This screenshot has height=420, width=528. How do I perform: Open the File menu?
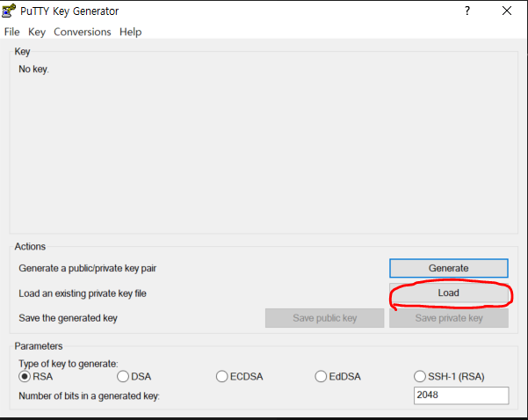[x=11, y=32]
